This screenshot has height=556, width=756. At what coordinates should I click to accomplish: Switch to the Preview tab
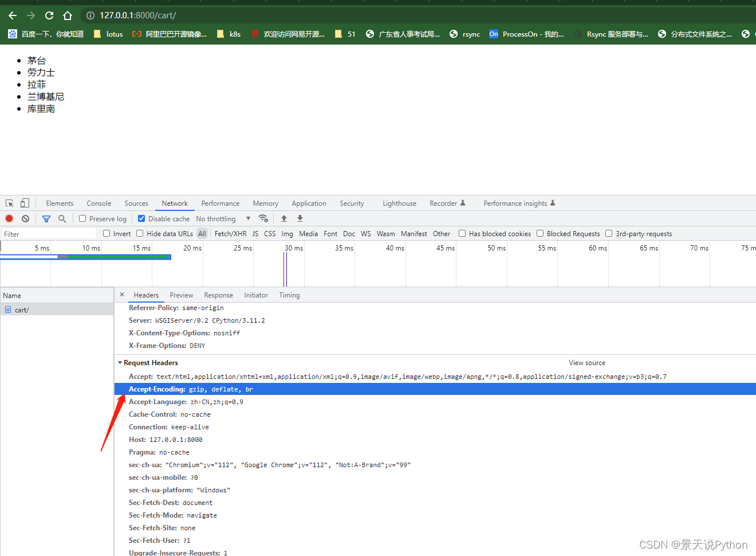click(182, 295)
